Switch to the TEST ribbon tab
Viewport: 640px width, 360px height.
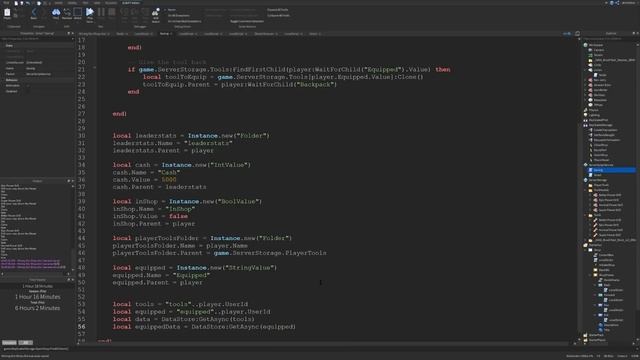pyautogui.click(x=85, y=3)
